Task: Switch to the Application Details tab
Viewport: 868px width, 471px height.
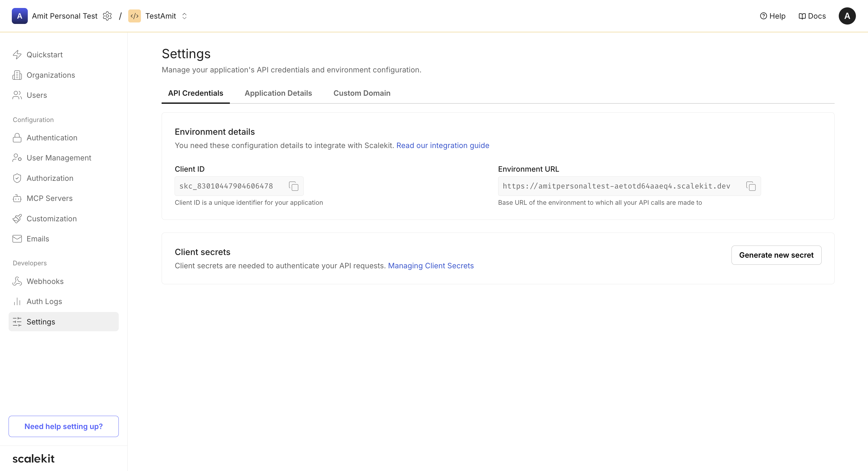Action: point(278,93)
